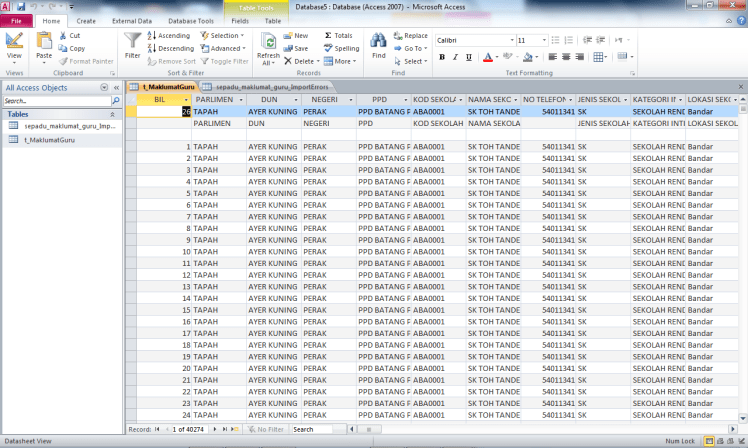This screenshot has width=748, height=448.
Task: Run the Spelling check tool
Action: coord(341,48)
